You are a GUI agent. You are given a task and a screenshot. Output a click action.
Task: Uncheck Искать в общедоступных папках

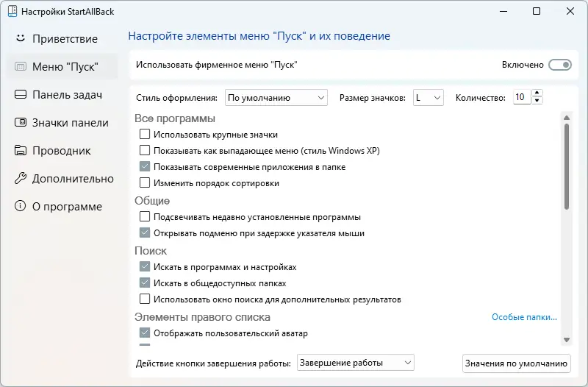145,283
